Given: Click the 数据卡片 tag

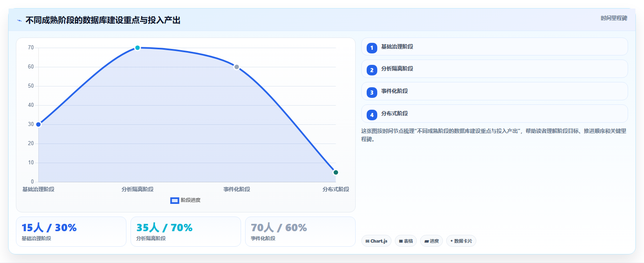Looking at the screenshot, I should (x=461, y=241).
